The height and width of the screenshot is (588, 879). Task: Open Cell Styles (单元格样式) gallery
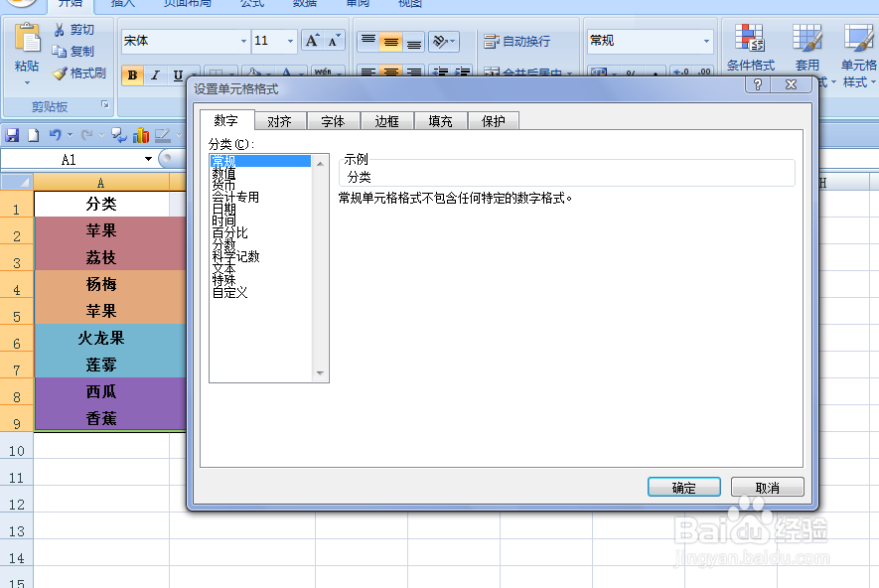tap(858, 48)
